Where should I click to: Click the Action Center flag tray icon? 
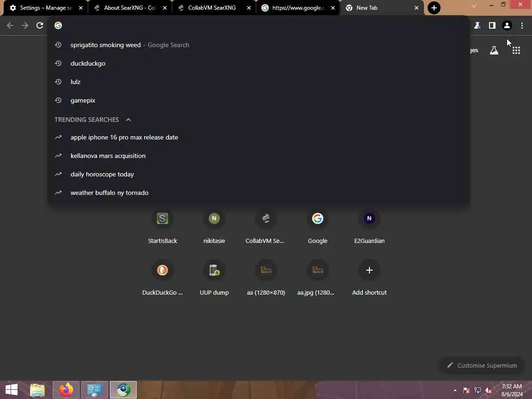pyautogui.click(x=466, y=390)
